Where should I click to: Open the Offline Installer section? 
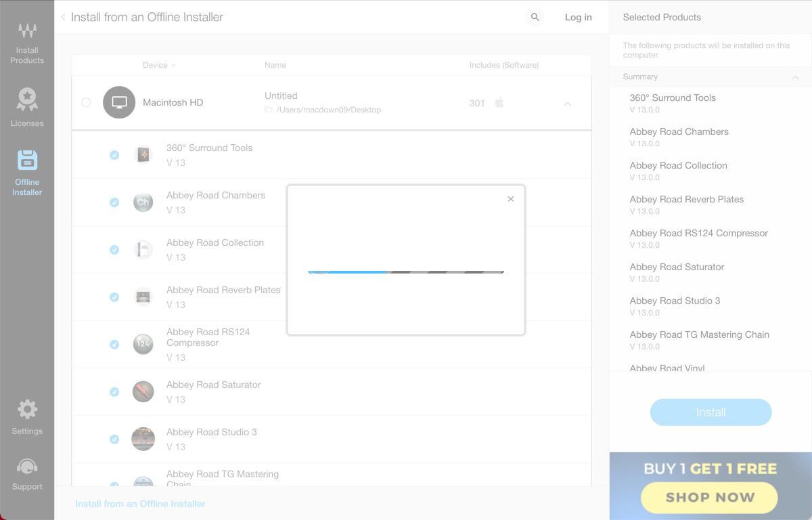(x=27, y=173)
